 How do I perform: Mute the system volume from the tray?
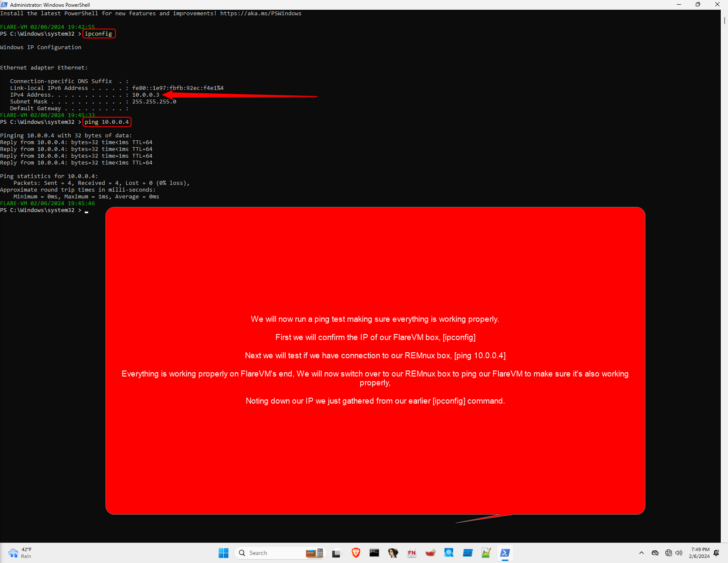click(x=679, y=553)
